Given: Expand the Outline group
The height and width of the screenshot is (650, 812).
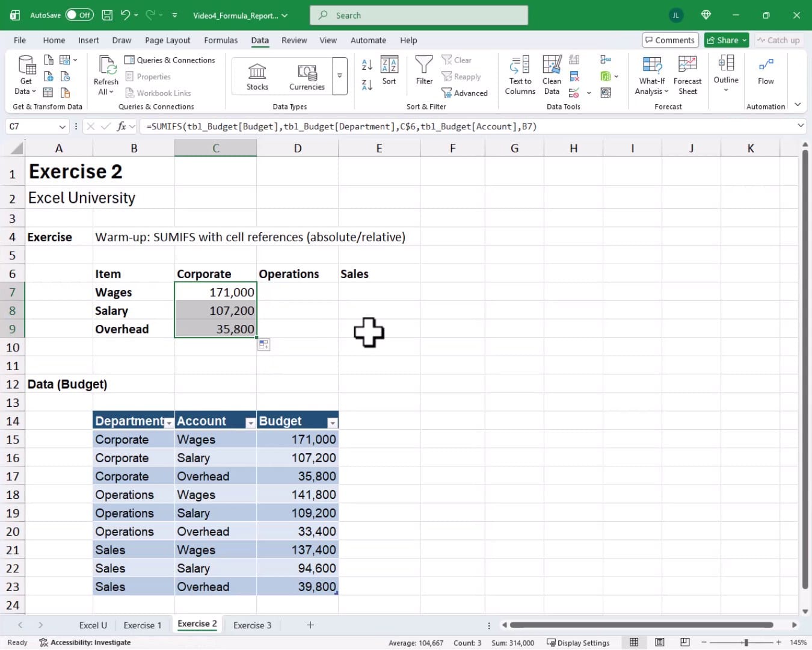Looking at the screenshot, I should click(x=726, y=73).
